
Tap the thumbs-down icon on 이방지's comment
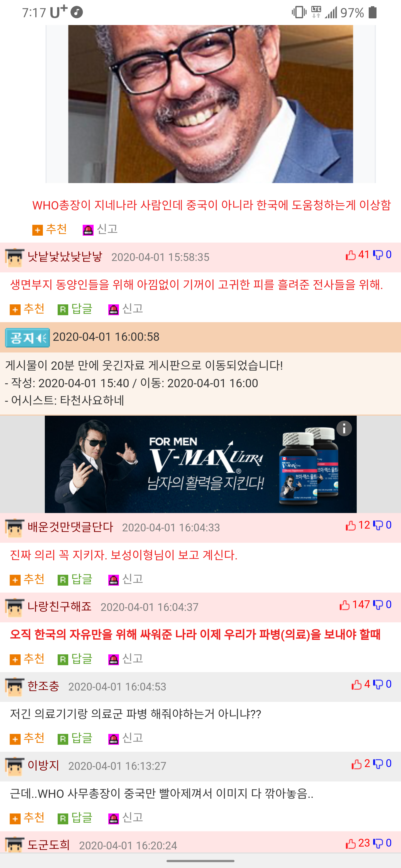coord(378,764)
